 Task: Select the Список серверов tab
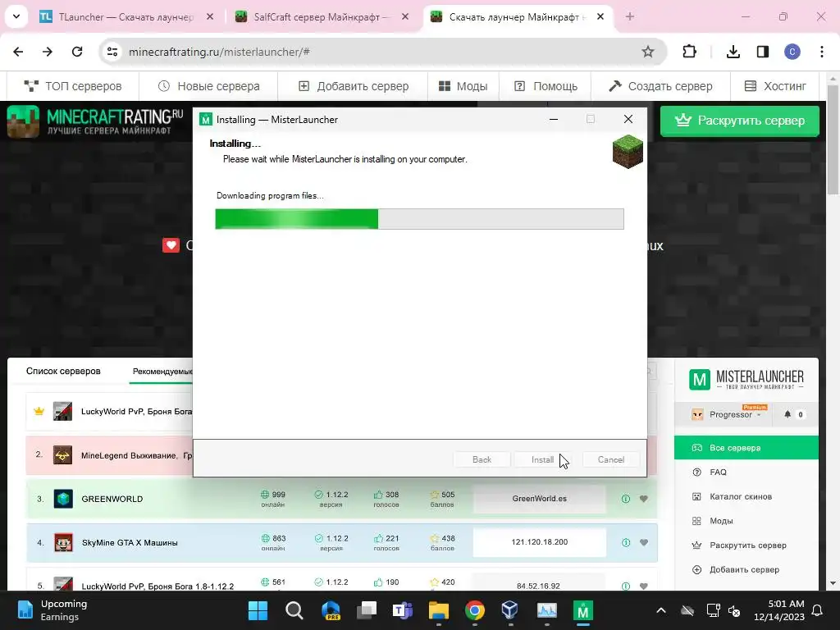coord(63,372)
